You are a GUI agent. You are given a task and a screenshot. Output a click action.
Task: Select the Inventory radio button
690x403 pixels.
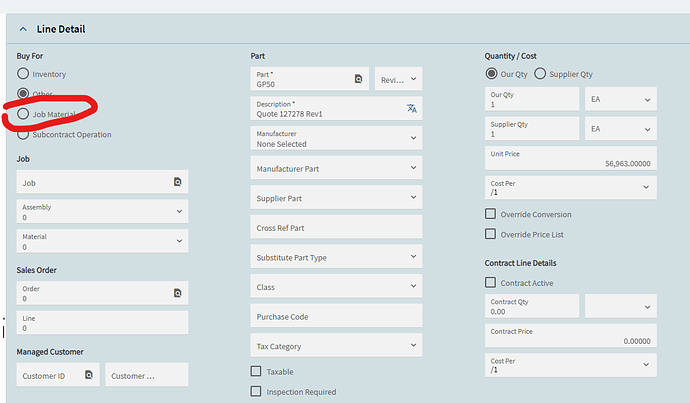(x=23, y=74)
